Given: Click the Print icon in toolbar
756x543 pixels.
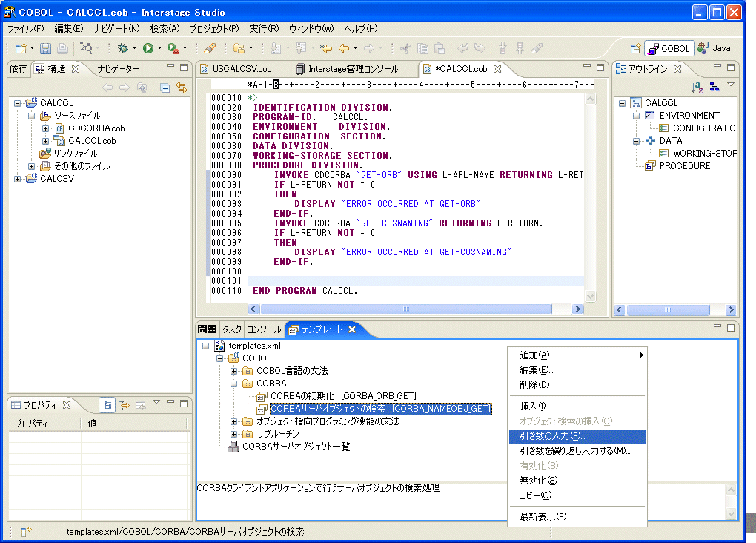Looking at the screenshot, I should tap(62, 48).
